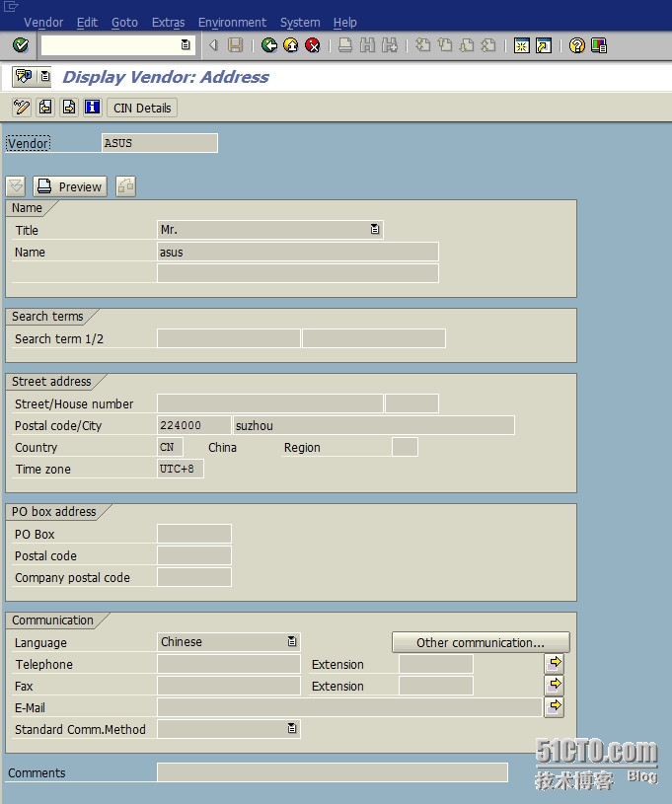Click the first Search term field

tap(228, 338)
